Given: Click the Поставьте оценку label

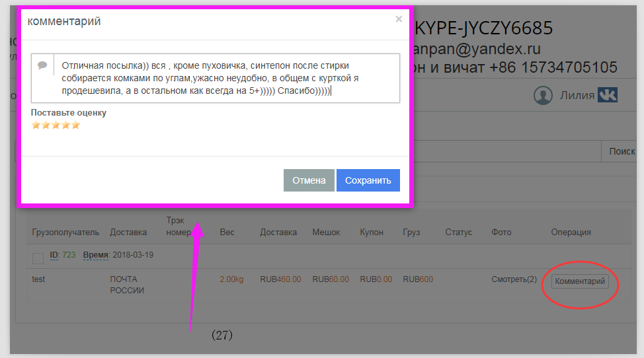Looking at the screenshot, I should pos(69,113).
